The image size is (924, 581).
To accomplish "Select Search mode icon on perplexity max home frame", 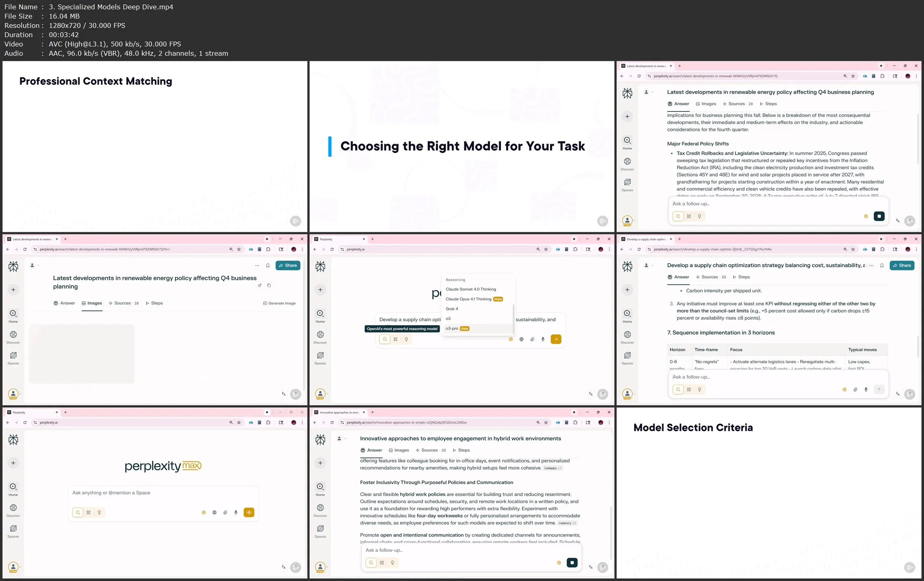I will coord(78,513).
